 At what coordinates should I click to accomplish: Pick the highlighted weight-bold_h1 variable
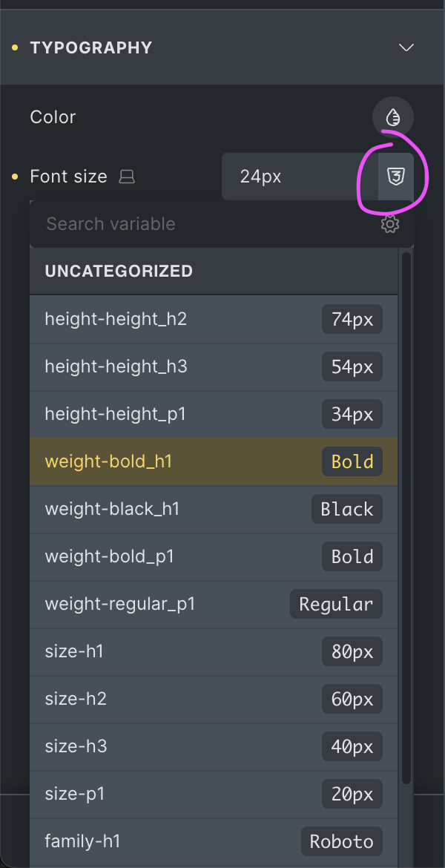[214, 461]
